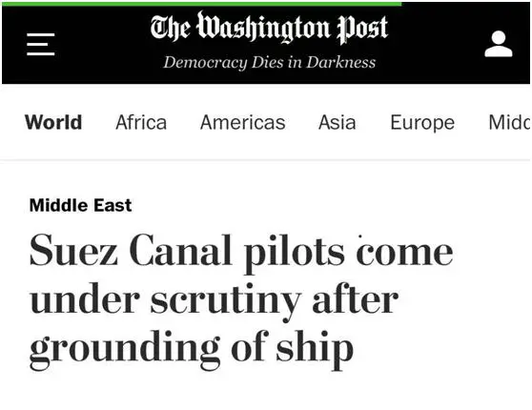Open the partially visible Middle East tab
The image size is (532, 410).
point(510,122)
